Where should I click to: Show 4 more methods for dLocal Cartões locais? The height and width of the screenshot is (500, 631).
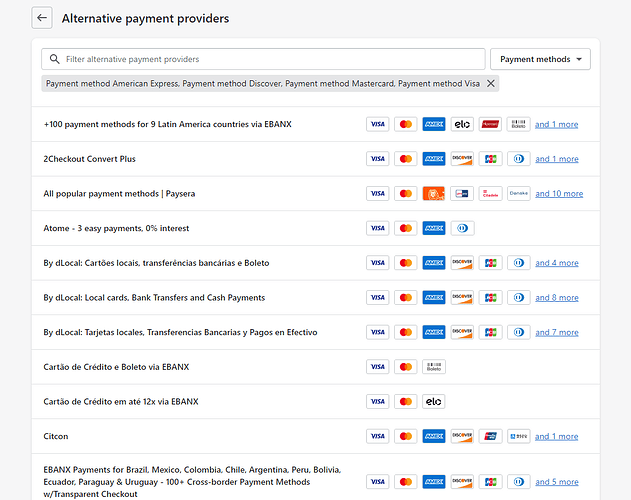[x=556, y=263]
